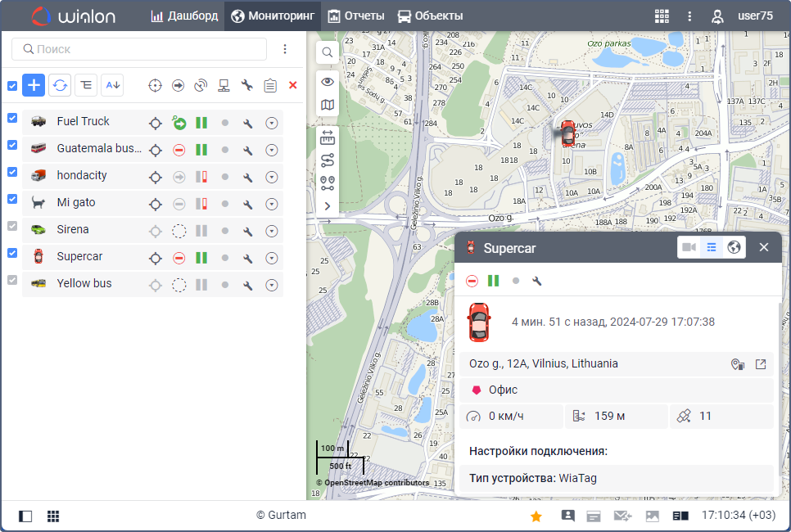
Task: Expand the map tools chevron arrow
Action: (x=327, y=206)
